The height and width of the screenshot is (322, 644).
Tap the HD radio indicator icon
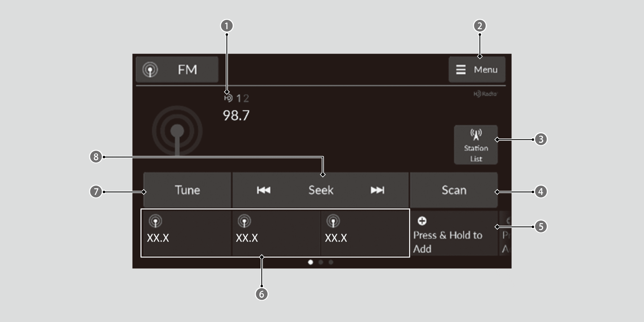(228, 98)
